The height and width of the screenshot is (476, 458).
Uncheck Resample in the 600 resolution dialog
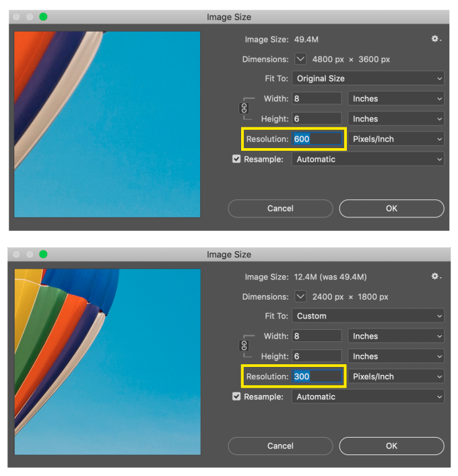[x=236, y=160]
